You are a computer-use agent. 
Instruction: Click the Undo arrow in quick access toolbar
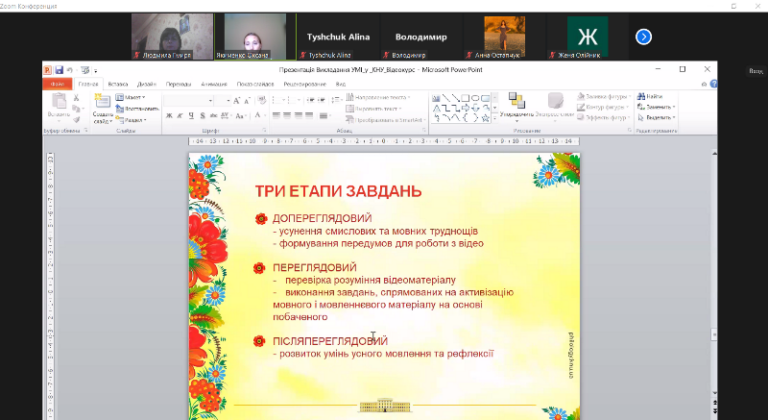(71, 70)
